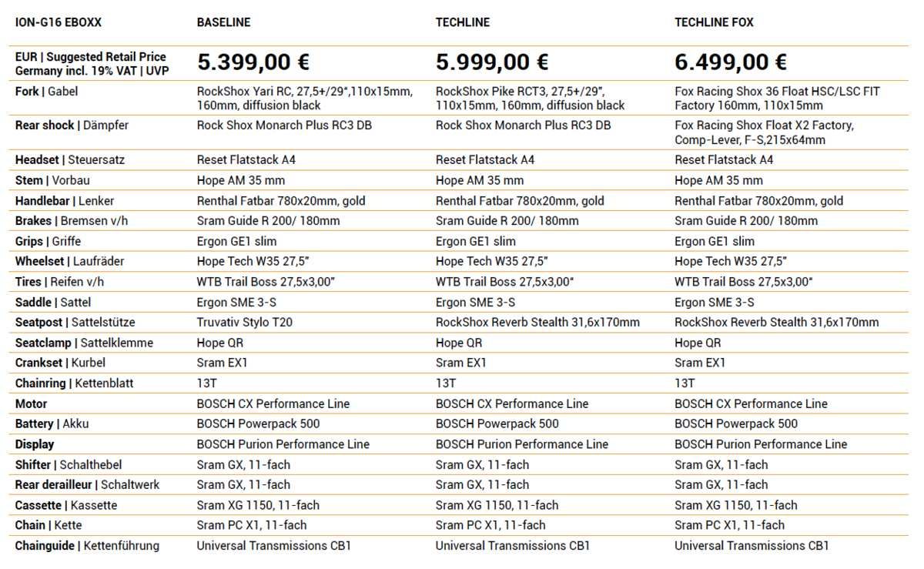Click the BASELINE column header
This screenshot has width=924, height=569.
click(223, 22)
